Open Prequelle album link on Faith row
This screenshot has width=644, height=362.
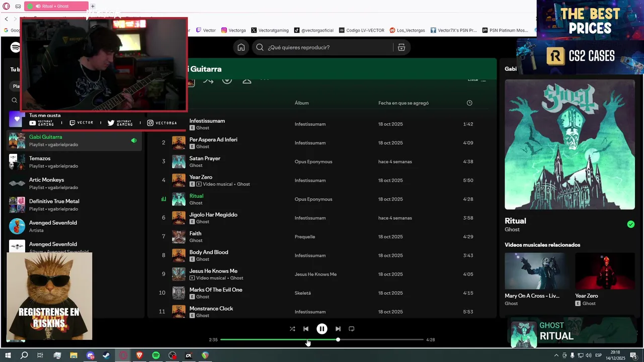click(305, 237)
